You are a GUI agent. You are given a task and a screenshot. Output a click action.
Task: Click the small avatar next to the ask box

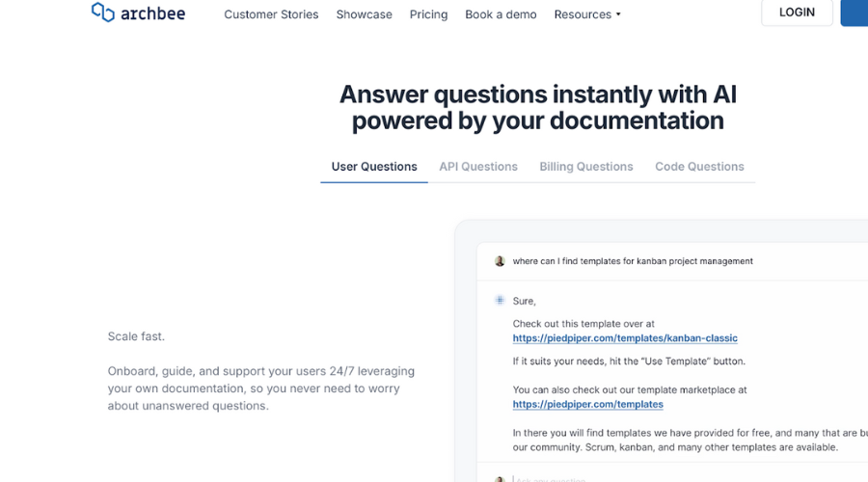[x=500, y=479]
